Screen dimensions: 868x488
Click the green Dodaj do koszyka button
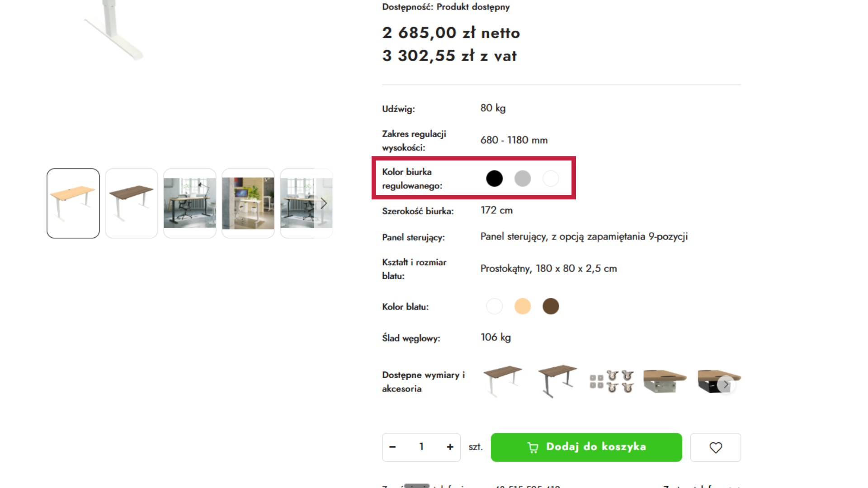[586, 447]
